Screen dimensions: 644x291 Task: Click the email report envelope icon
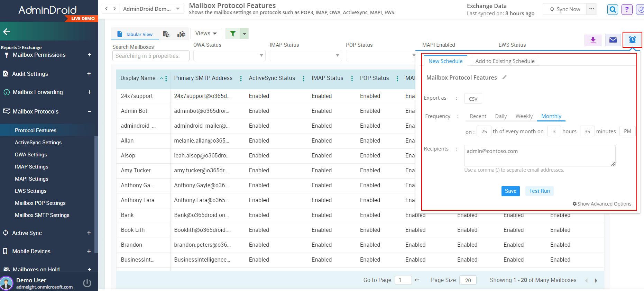click(x=613, y=40)
